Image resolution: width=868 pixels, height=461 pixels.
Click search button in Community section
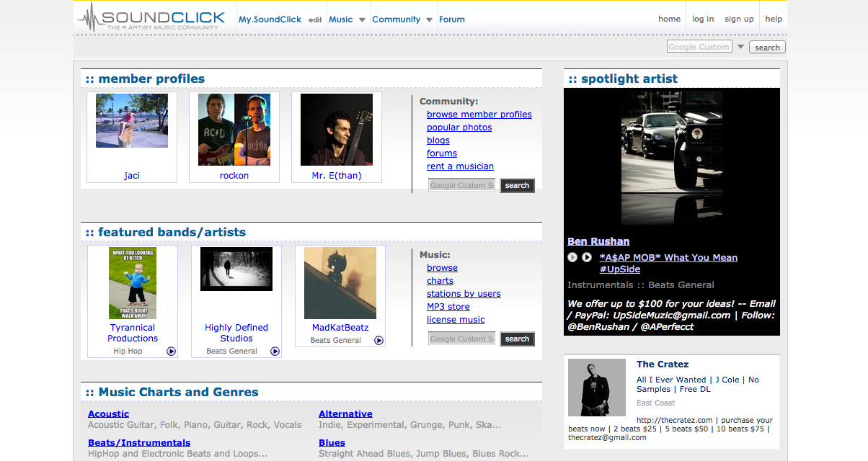(517, 186)
